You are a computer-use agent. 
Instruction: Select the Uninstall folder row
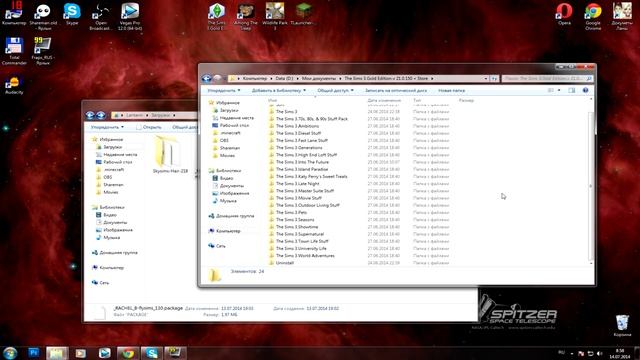284,263
